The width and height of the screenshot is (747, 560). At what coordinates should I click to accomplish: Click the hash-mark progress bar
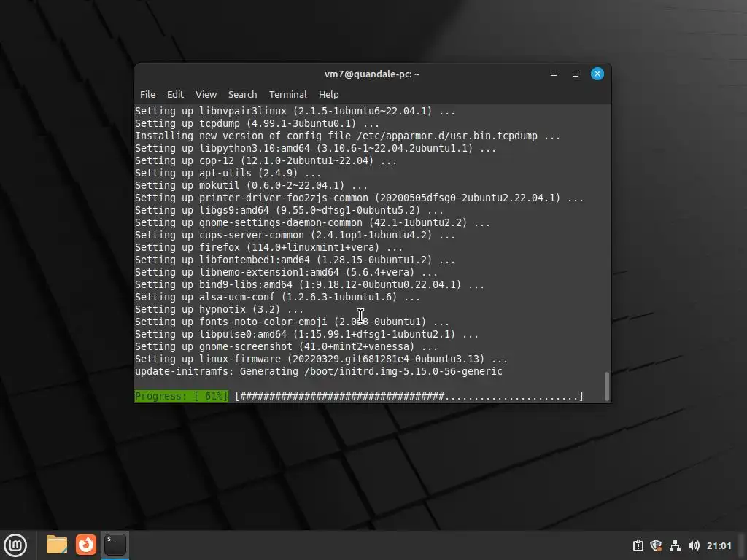coord(409,396)
